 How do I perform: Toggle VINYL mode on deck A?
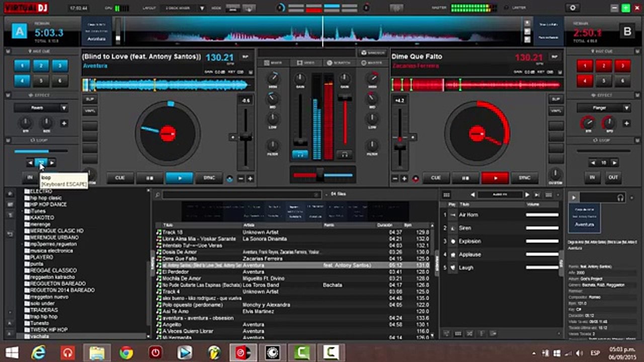coord(90,111)
